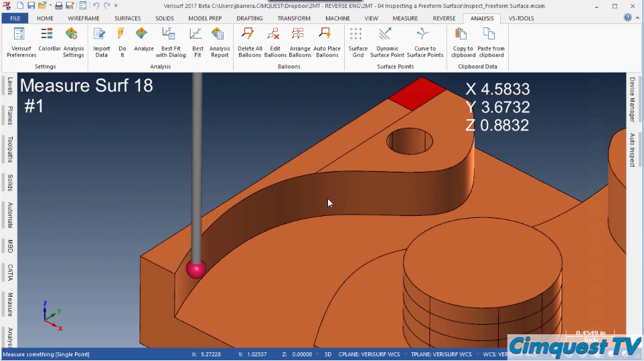Open Analysis Settings
Screen dimensions: 644x361
[74, 42]
